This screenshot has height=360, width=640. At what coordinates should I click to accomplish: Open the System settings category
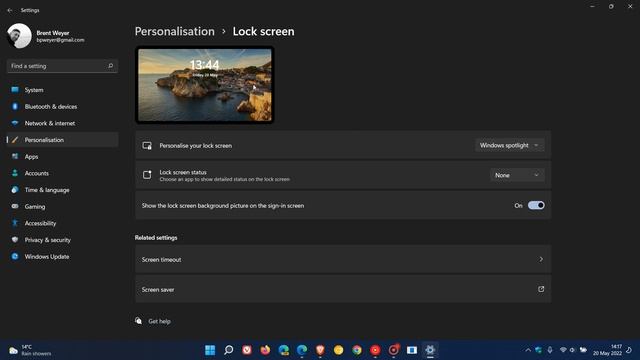coord(62,90)
